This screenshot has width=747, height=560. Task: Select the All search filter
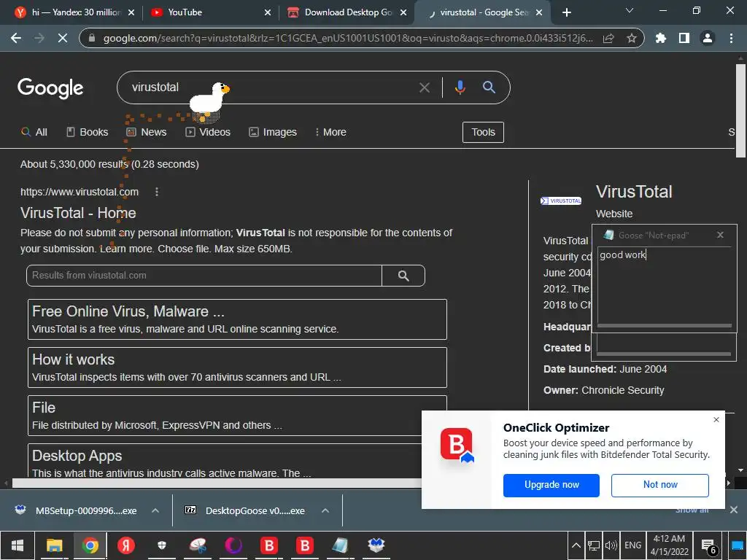coord(34,133)
